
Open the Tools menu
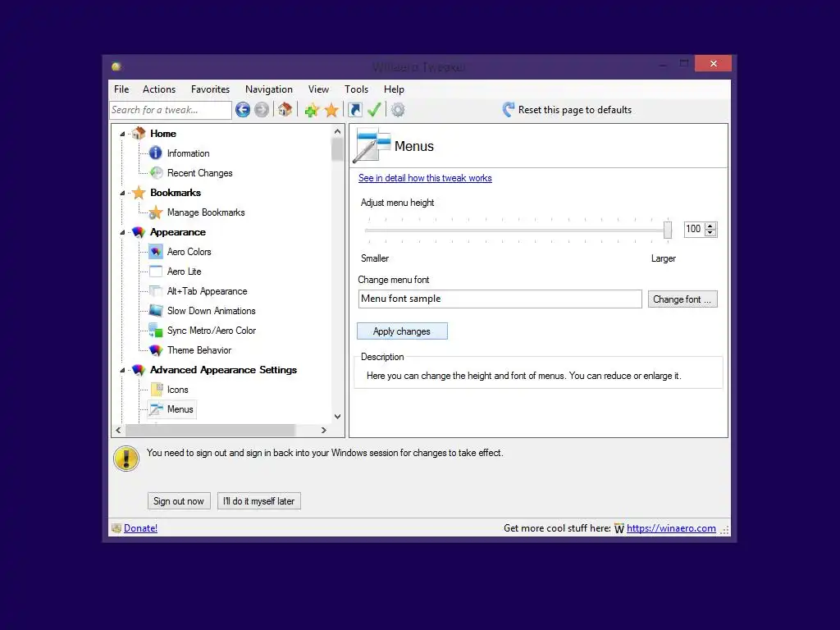[356, 89]
